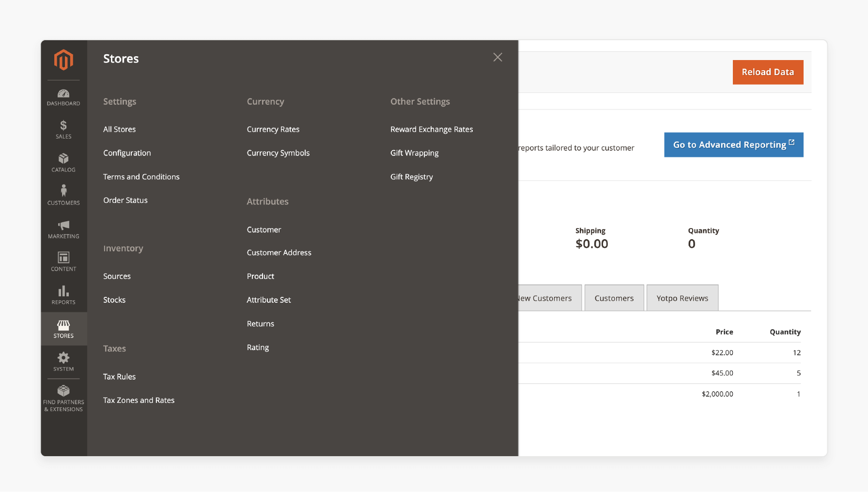
Task: Open the Catalog sidebar icon
Action: point(63,163)
